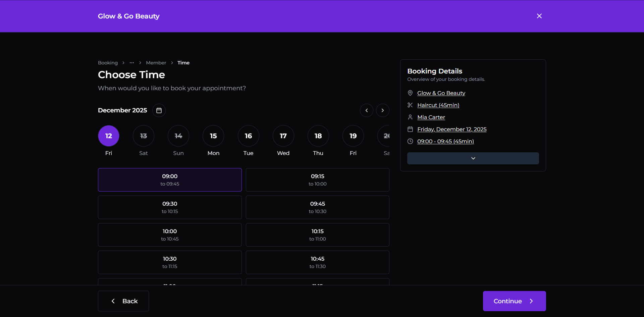
Task: Click the Continue button
Action: (x=514, y=301)
